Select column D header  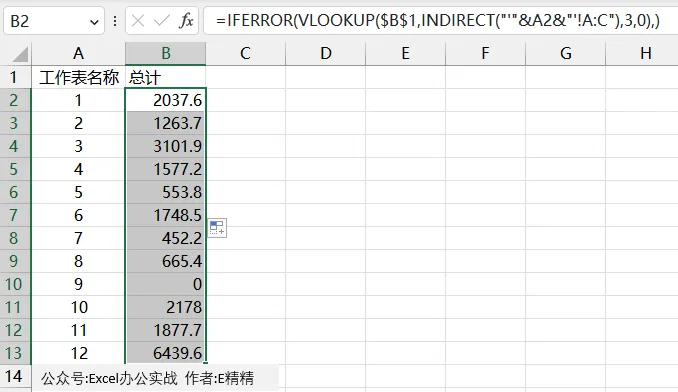tap(325, 54)
